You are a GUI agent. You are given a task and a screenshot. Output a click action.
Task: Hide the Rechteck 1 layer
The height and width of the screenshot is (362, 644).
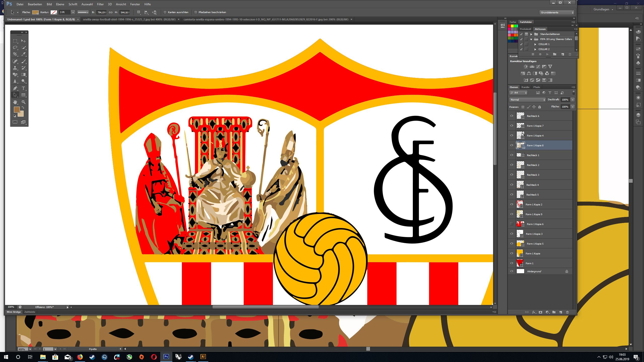(511, 155)
